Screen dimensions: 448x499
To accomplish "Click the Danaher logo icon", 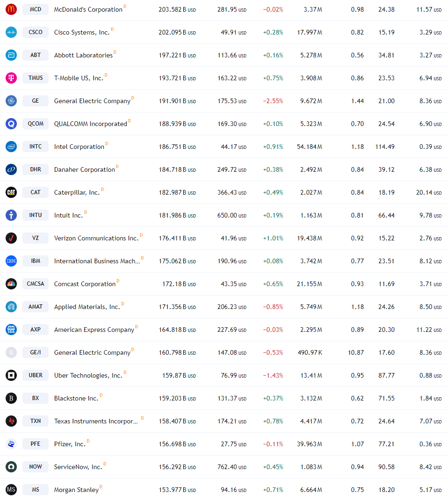I will (11, 169).
